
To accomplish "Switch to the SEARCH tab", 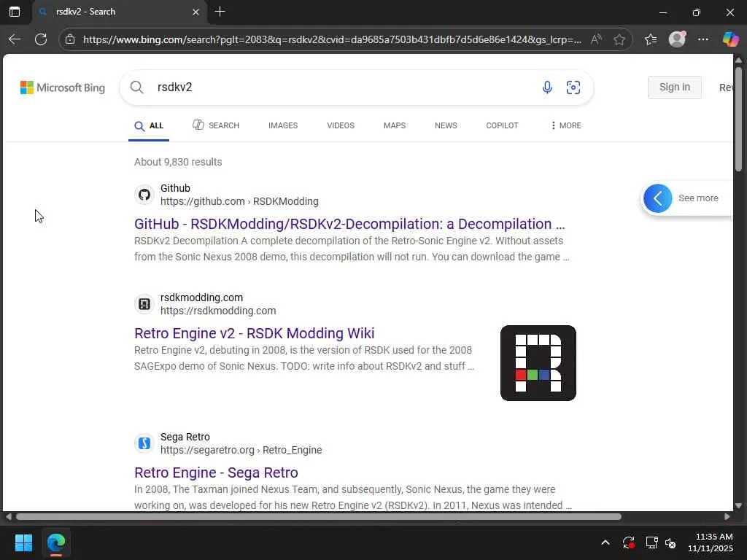I will click(x=216, y=125).
